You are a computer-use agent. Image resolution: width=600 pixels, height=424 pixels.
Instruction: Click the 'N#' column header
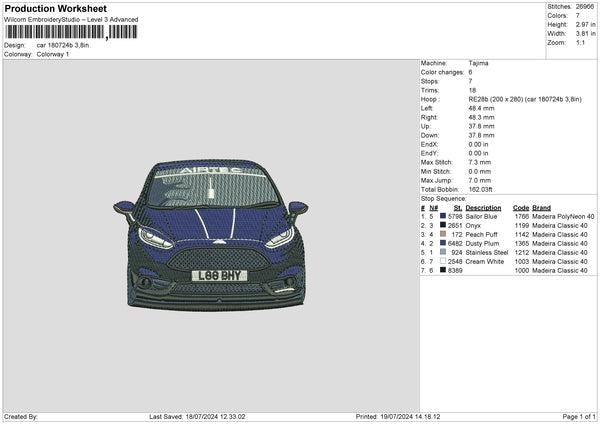[434, 208]
